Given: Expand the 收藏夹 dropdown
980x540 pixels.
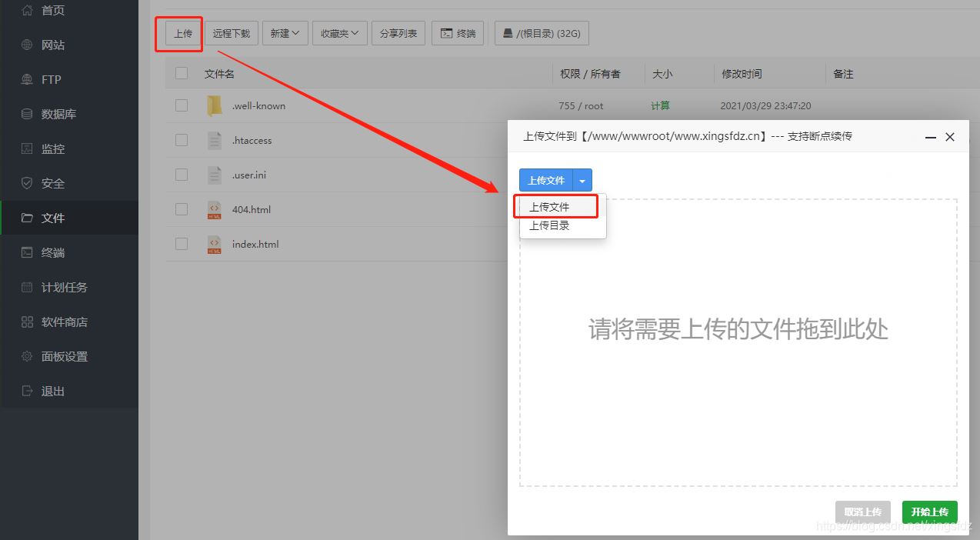Looking at the screenshot, I should tap(339, 33).
